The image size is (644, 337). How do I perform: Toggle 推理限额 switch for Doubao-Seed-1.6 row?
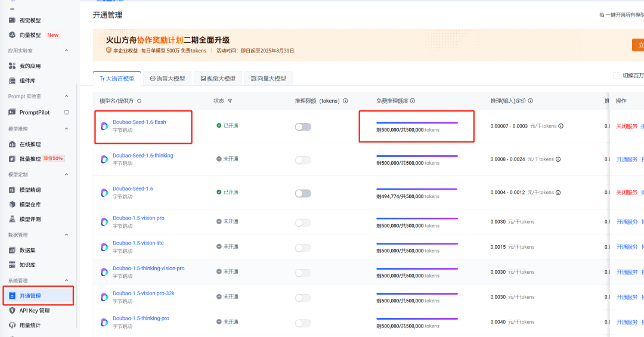pos(303,194)
